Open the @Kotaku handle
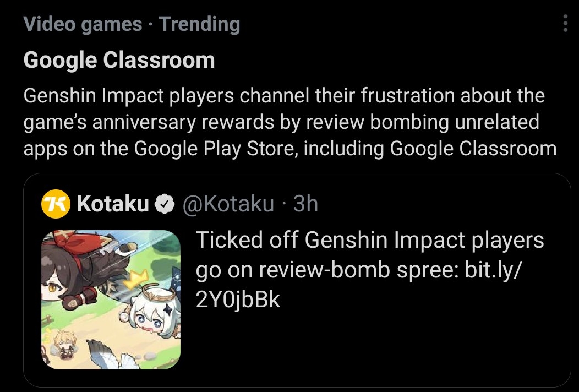The image size is (579, 392). point(228,204)
